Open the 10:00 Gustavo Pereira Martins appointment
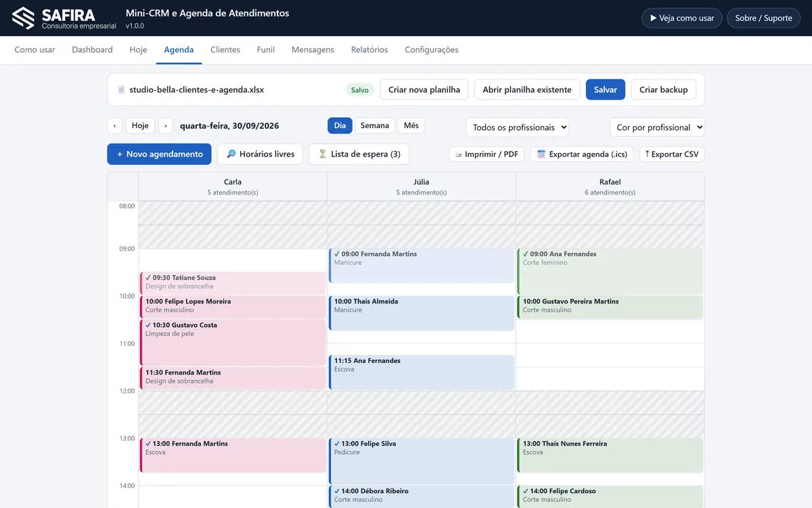 610,307
